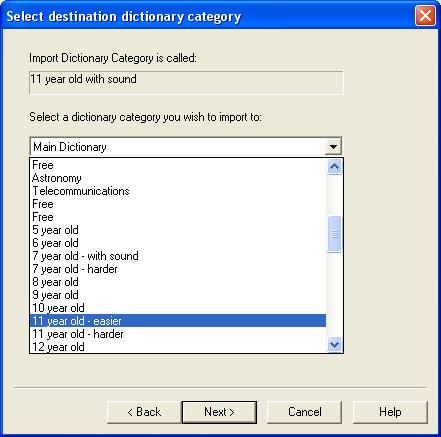Open the Main Dictionary dropdown arrow
441x437 pixels.
coord(333,147)
